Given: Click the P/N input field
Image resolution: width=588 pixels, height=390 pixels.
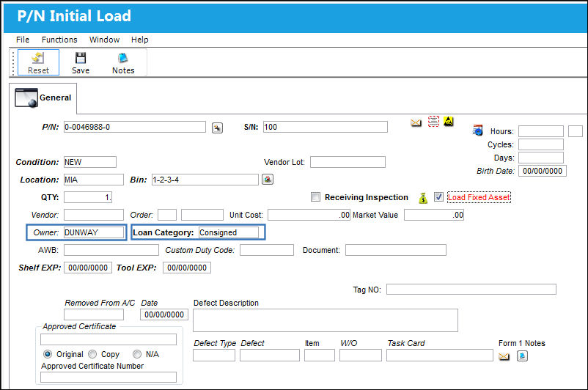Looking at the screenshot, I should [x=135, y=127].
